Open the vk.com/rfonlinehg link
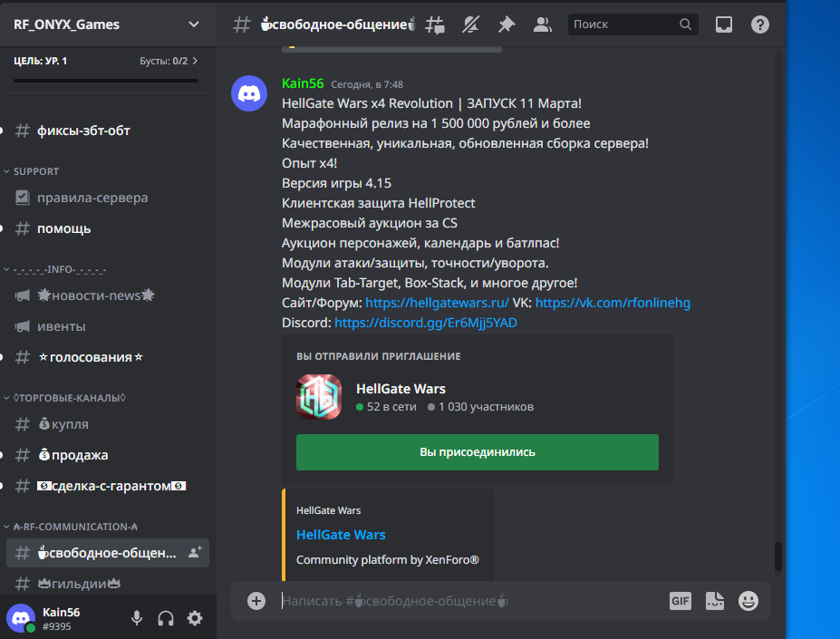The width and height of the screenshot is (840, 639). [613, 303]
